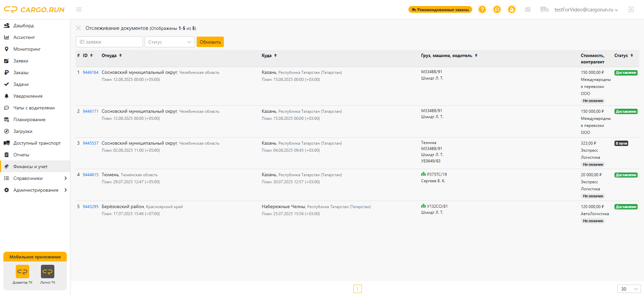644x295 pixels.
Task: Click the orange flame icon in header
Action: (511, 9)
